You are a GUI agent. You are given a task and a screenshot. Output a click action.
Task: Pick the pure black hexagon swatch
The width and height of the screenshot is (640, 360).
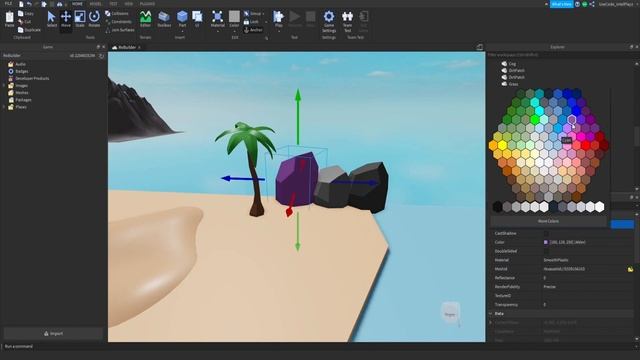tap(497, 207)
